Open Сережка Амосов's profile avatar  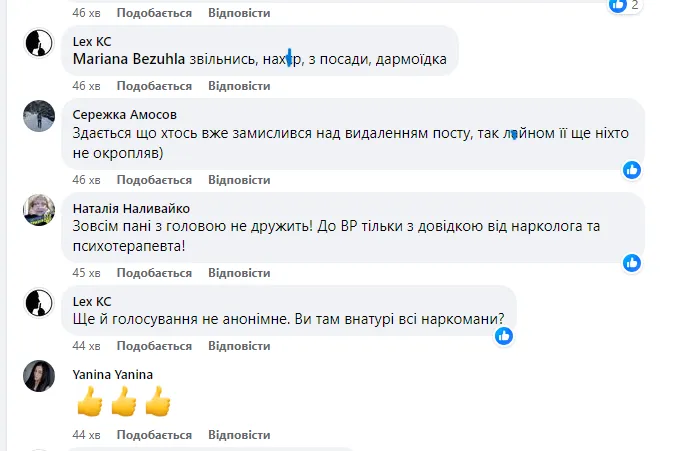[x=38, y=117]
